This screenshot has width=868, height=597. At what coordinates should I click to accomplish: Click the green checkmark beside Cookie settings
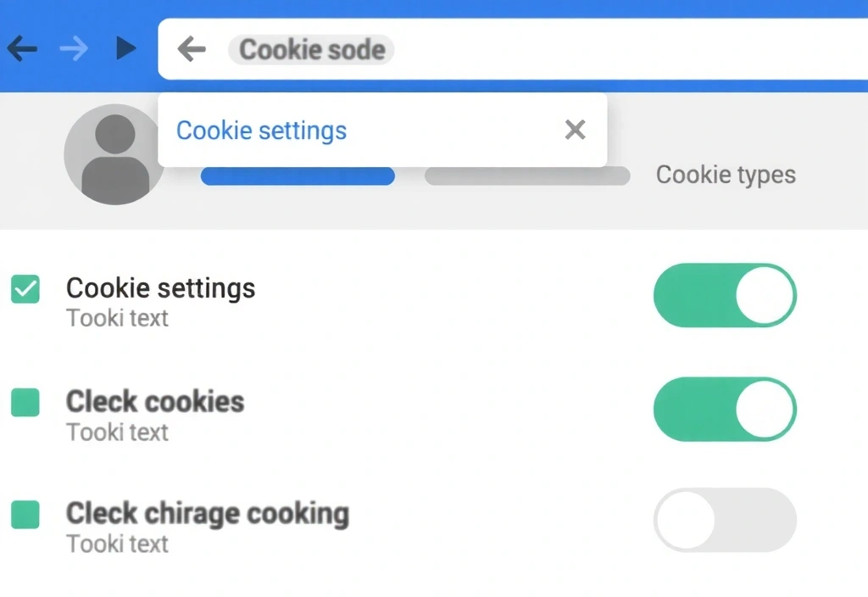pos(25,289)
